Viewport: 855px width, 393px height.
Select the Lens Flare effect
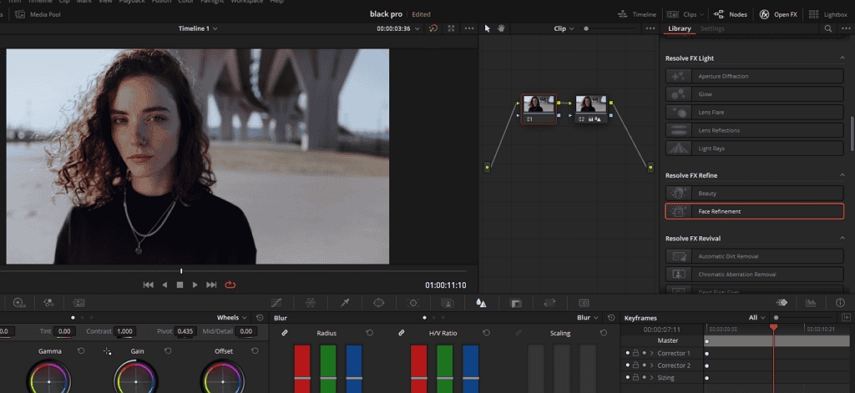click(x=754, y=112)
